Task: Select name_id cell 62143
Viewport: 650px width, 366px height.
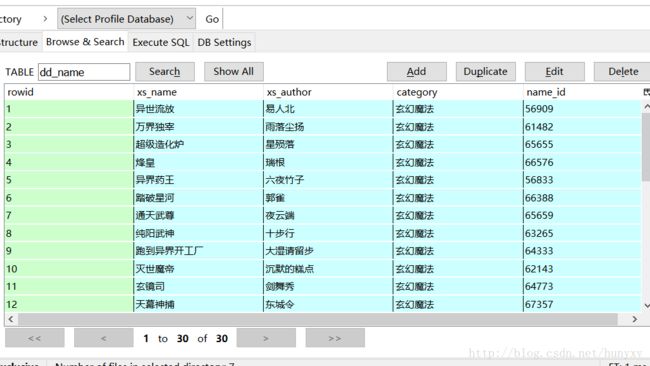Action: tap(582, 269)
